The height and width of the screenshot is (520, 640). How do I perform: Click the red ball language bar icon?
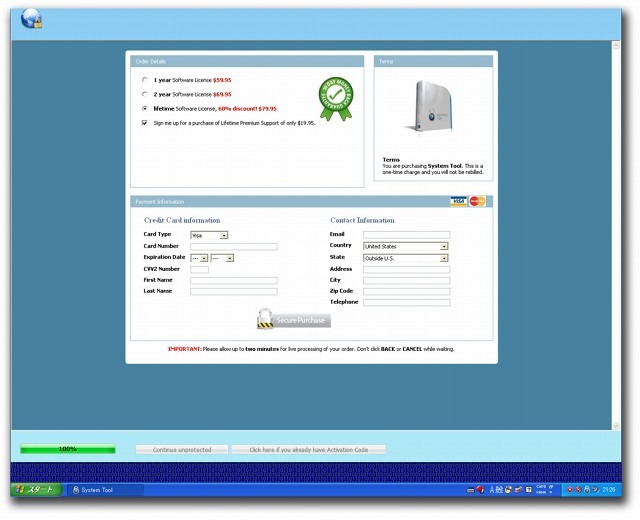[480, 489]
